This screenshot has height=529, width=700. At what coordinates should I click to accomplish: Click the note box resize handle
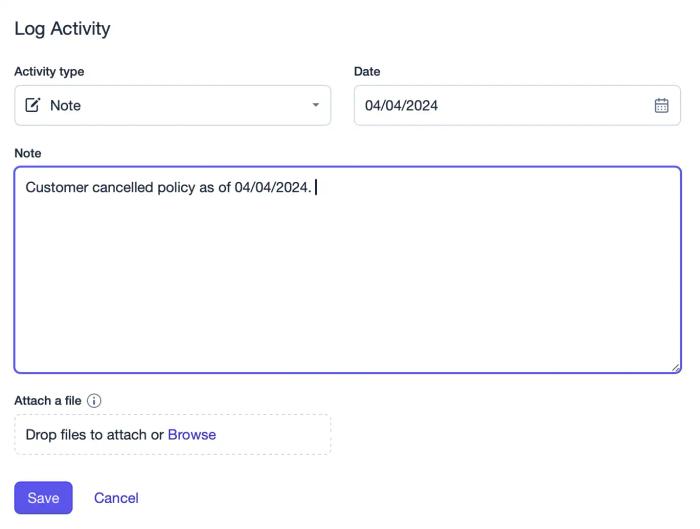675,367
